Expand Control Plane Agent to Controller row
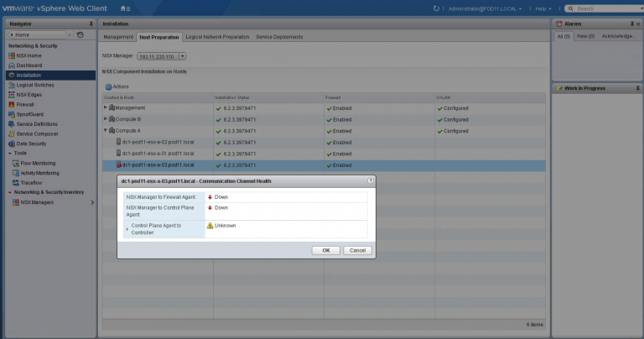Viewport: 644px width, 339px height. (x=127, y=227)
